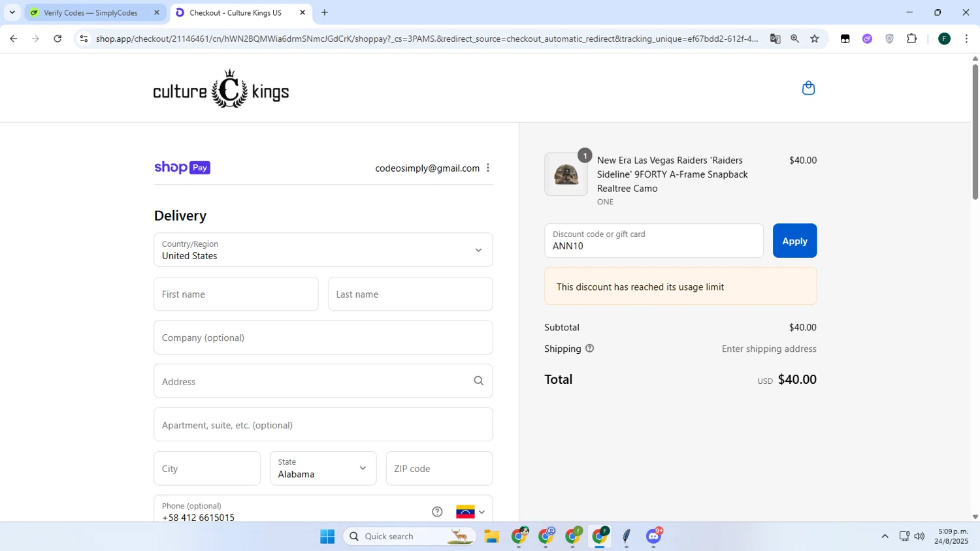Click the Shipping info question mark icon
980x551 pixels.
point(590,349)
